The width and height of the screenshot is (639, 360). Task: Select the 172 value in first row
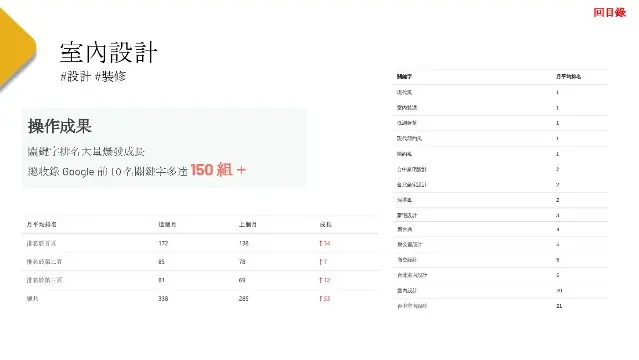[163, 243]
